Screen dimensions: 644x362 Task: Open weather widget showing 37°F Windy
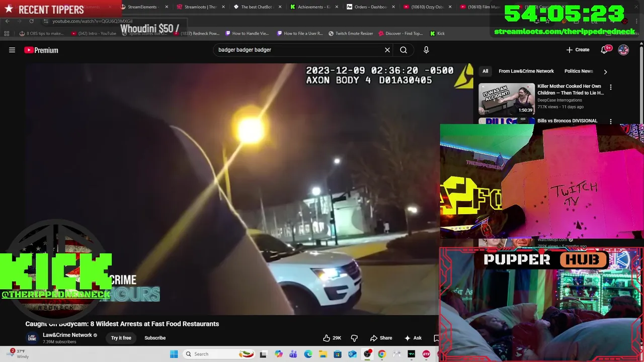pos(18,353)
